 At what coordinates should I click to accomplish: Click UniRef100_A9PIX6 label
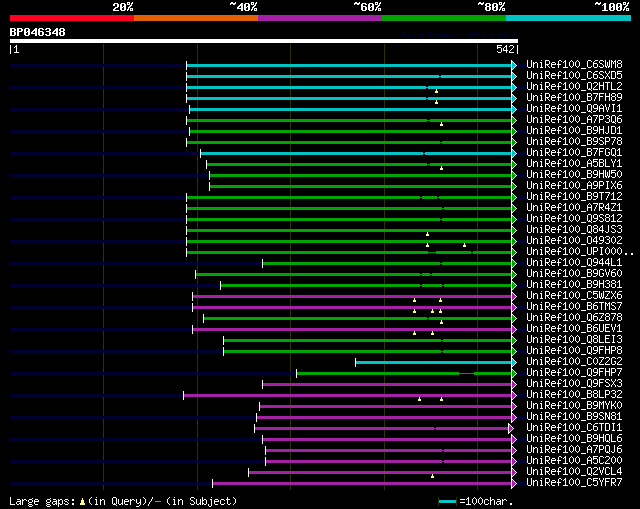pos(574,186)
